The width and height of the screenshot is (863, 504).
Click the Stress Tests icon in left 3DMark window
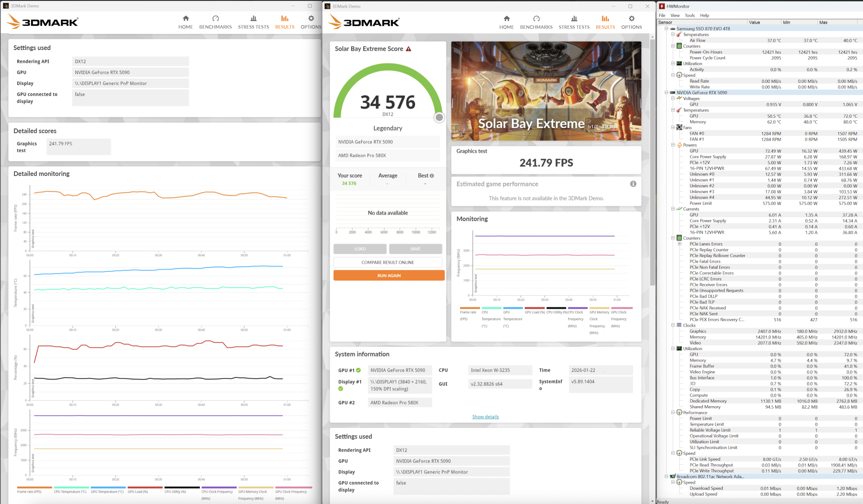253,19
